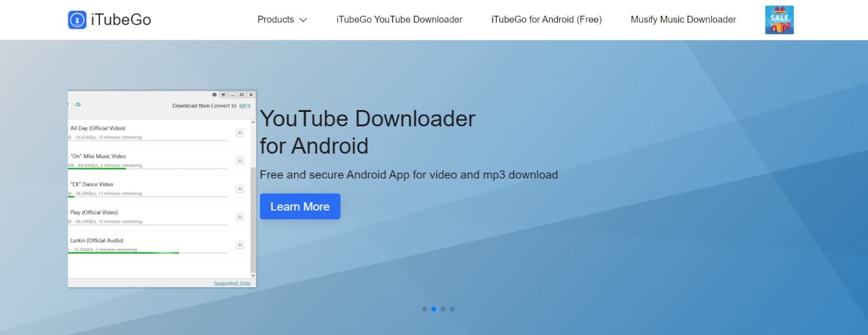This screenshot has height=335, width=868.
Task: Click the download list scroll-down arrow
Action: pyautogui.click(x=253, y=275)
